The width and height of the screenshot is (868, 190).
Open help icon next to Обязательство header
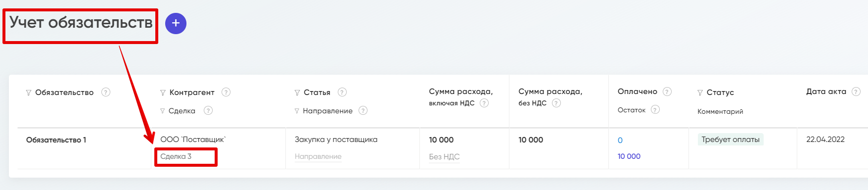(x=106, y=92)
